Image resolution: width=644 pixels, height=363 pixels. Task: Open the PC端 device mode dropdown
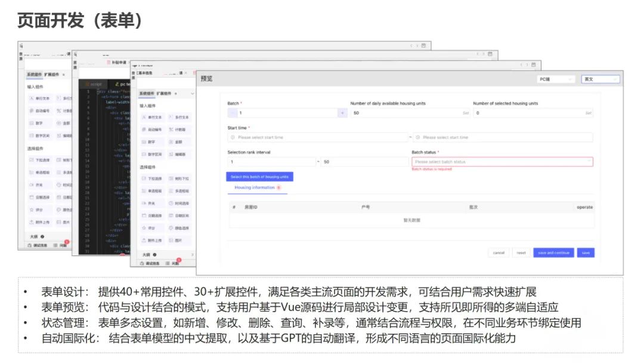[556, 79]
